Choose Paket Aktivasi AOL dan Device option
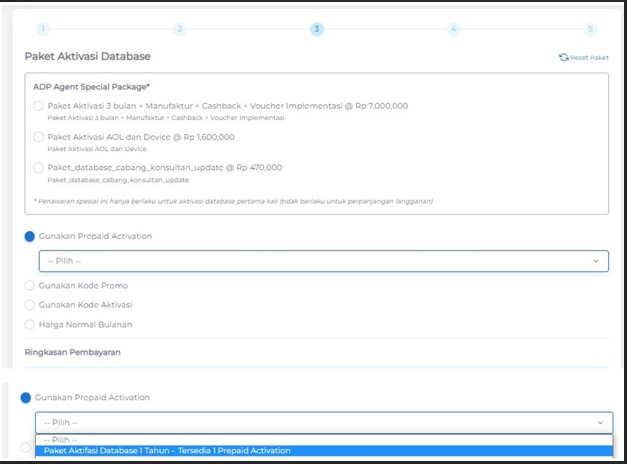627x464 pixels. click(38, 137)
